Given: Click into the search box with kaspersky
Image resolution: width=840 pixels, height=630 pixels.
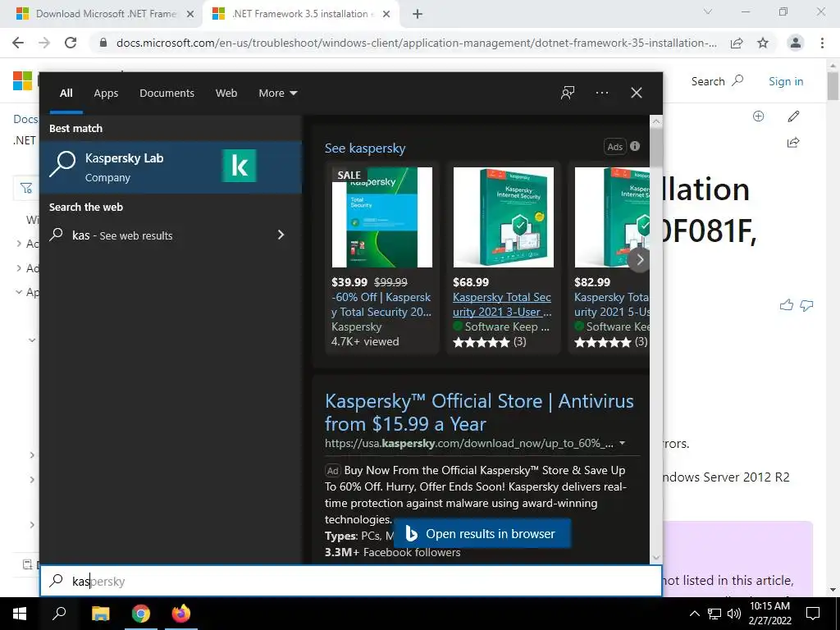Looking at the screenshot, I should pyautogui.click(x=351, y=581).
